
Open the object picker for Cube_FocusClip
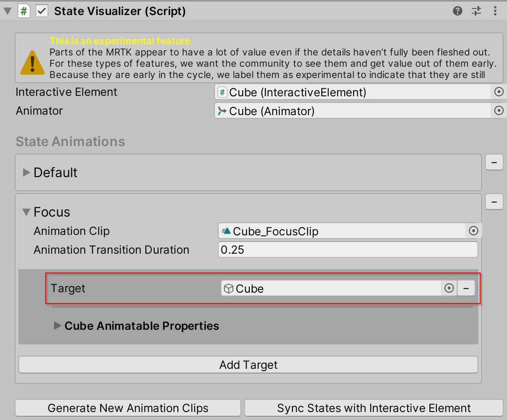coord(473,231)
